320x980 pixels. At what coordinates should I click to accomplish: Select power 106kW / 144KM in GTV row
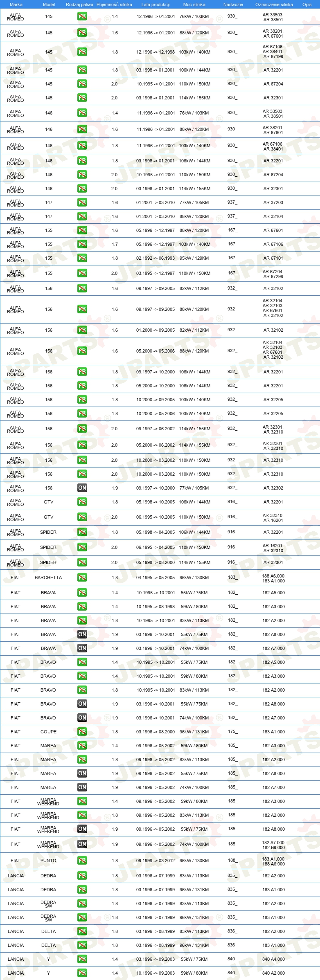point(194,502)
